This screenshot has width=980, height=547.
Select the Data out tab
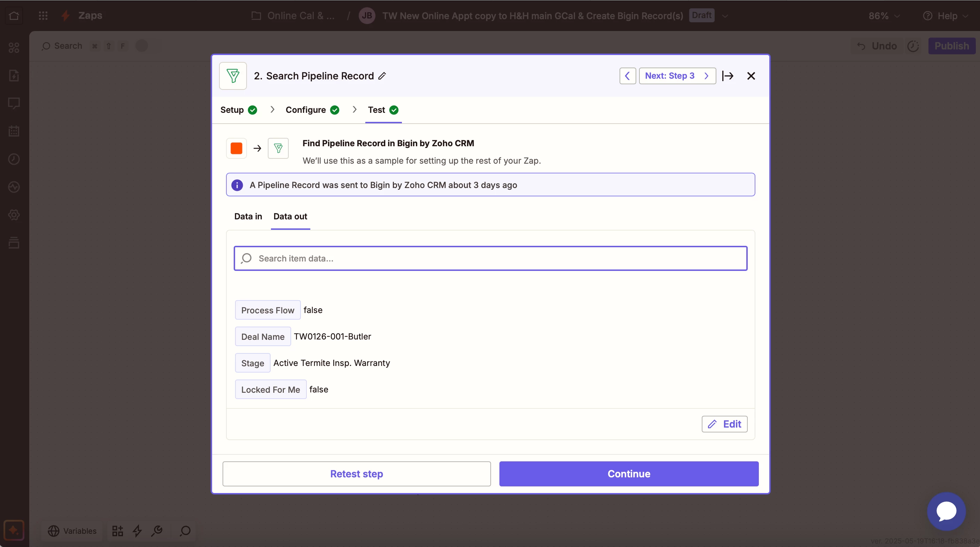290,217
